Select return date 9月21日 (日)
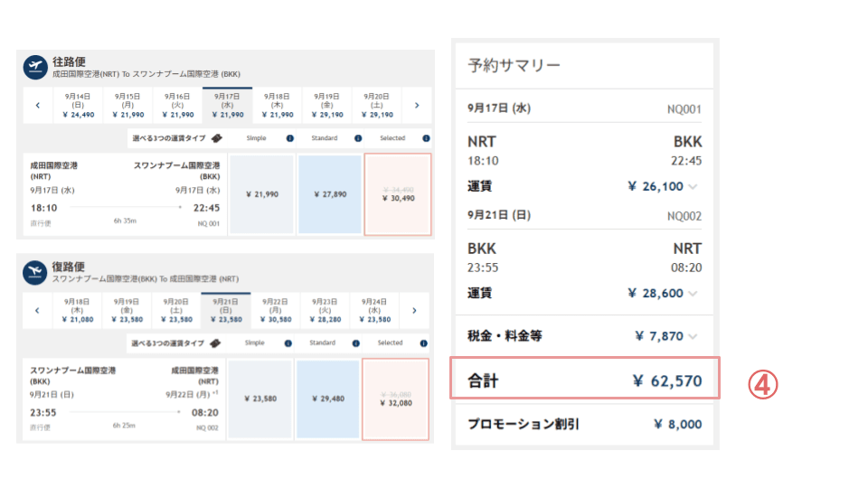This screenshot has width=868, height=488. click(226, 310)
